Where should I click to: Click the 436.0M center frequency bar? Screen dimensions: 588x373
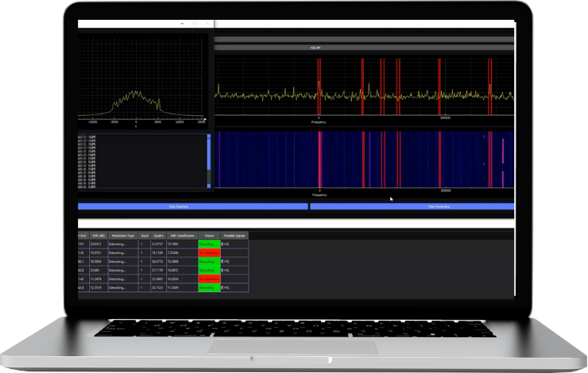[x=315, y=48]
